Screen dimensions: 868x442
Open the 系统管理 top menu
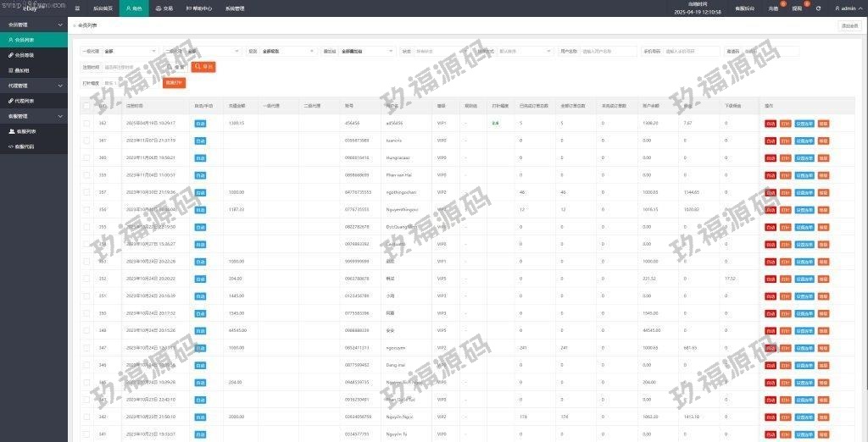point(234,8)
